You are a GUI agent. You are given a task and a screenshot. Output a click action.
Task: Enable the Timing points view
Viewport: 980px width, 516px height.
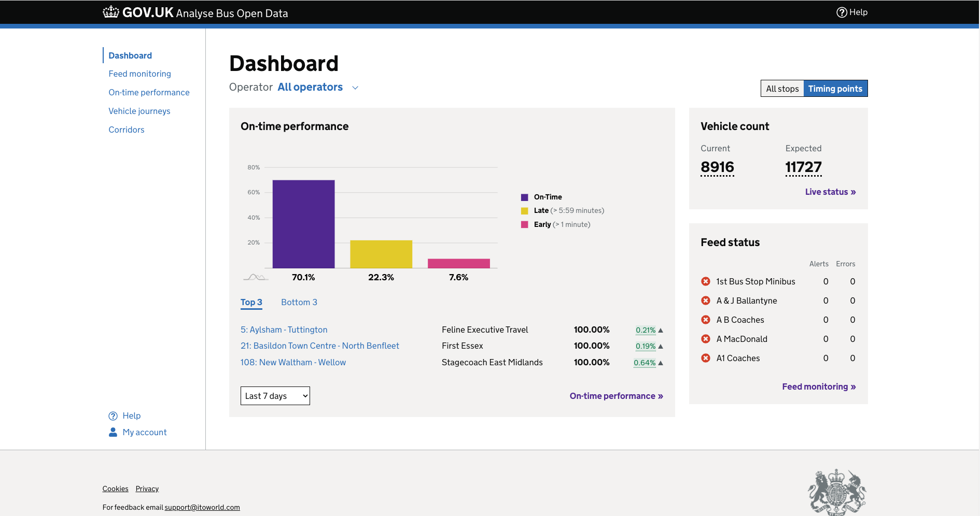pyautogui.click(x=835, y=88)
